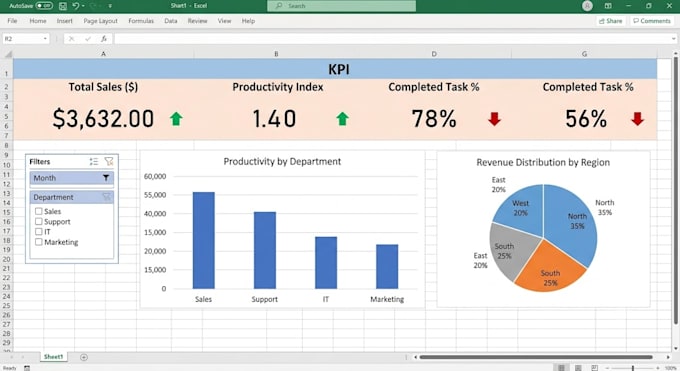680x371 pixels.
Task: Click the macro recording status bar icon
Action: pyautogui.click(x=27, y=368)
